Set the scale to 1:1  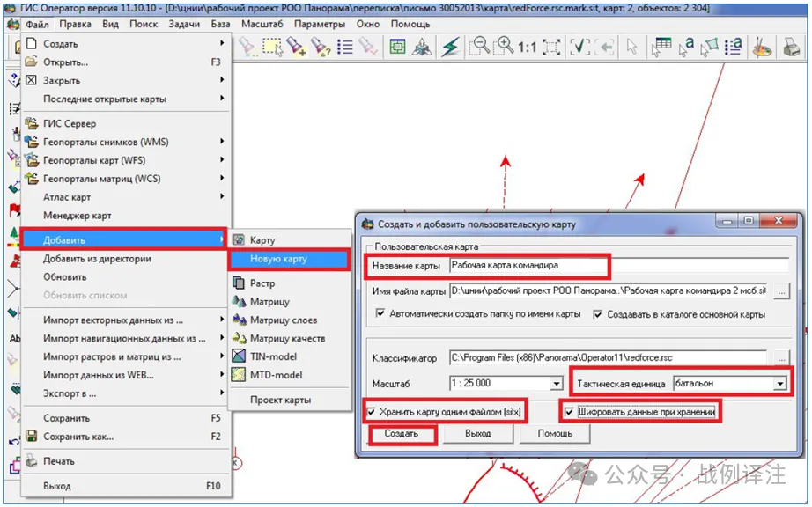[x=528, y=48]
